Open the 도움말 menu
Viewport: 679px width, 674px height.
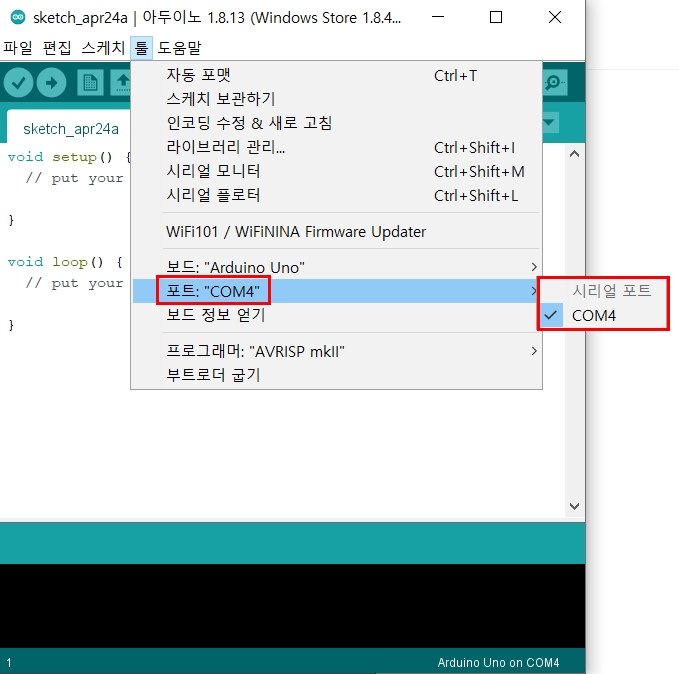coord(179,48)
